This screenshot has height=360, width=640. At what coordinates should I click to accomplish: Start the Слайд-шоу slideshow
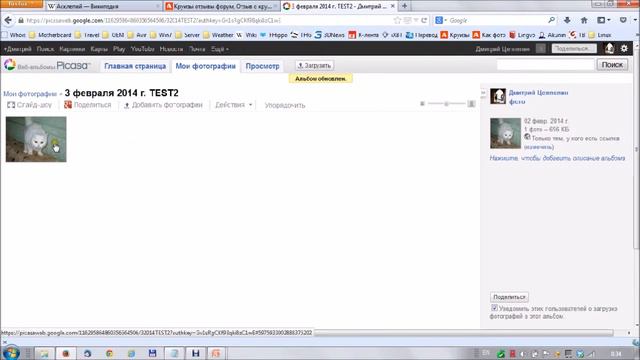click(x=29, y=105)
